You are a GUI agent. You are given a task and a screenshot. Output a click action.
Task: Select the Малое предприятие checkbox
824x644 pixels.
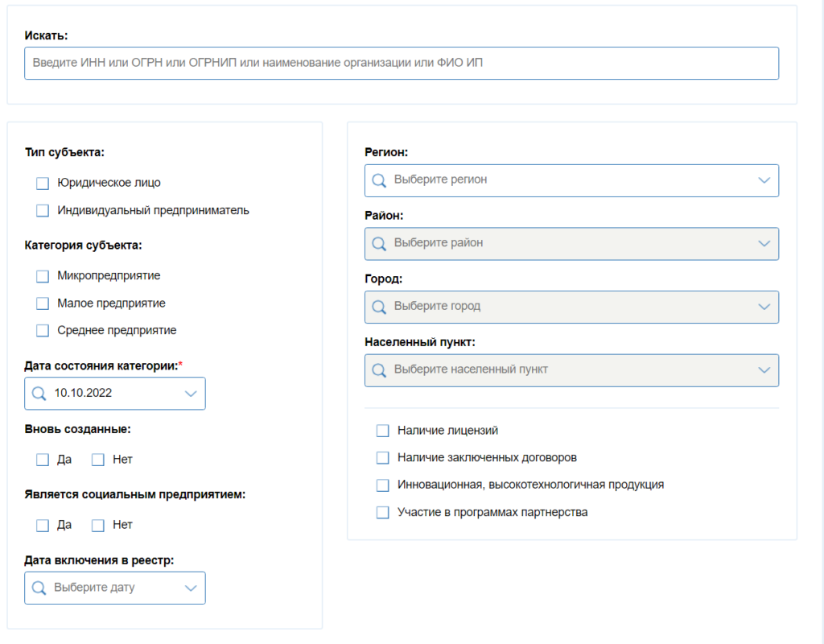(x=43, y=303)
